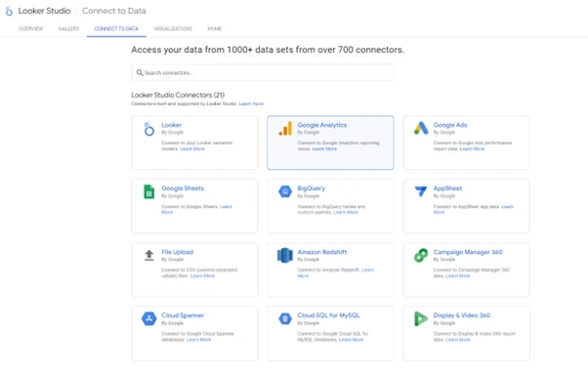Select the Campaign Manager 360 title
This screenshot has width=588, height=369.
click(468, 252)
